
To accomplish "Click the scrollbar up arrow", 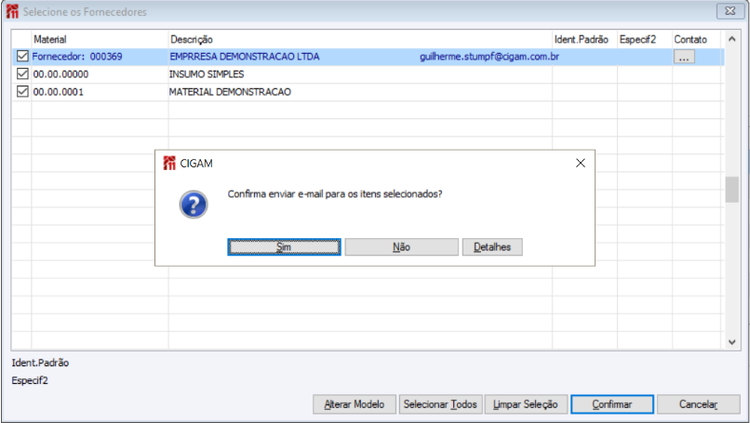I will pyautogui.click(x=732, y=39).
